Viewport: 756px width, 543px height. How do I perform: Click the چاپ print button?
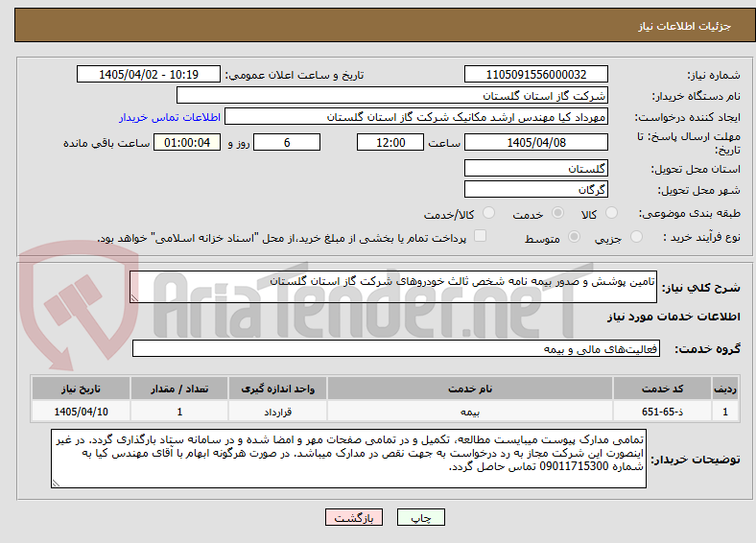click(x=421, y=517)
